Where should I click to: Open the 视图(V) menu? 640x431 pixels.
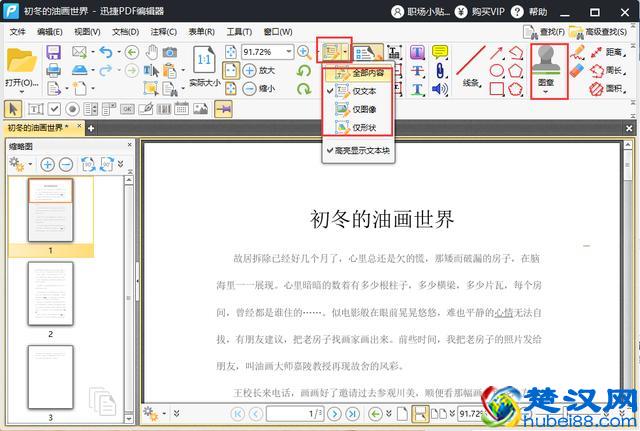coord(87,32)
